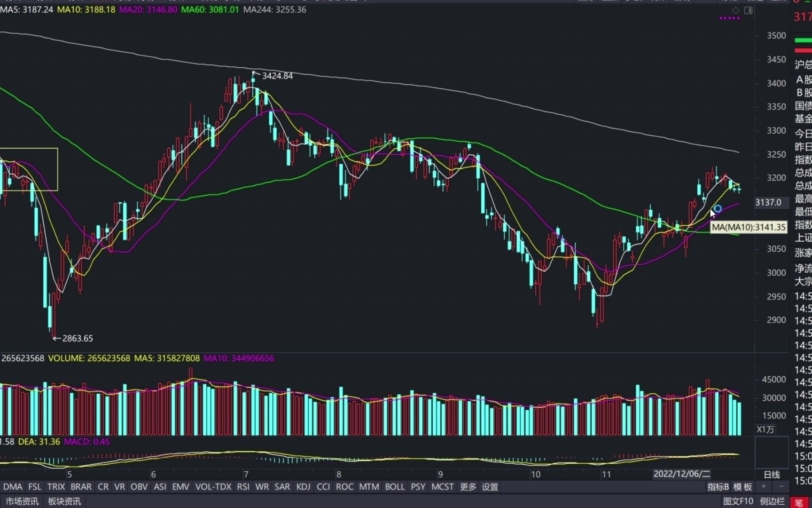This screenshot has height=508, width=812.
Task: Switch to the DMA indicator tab
Action: tap(13, 487)
